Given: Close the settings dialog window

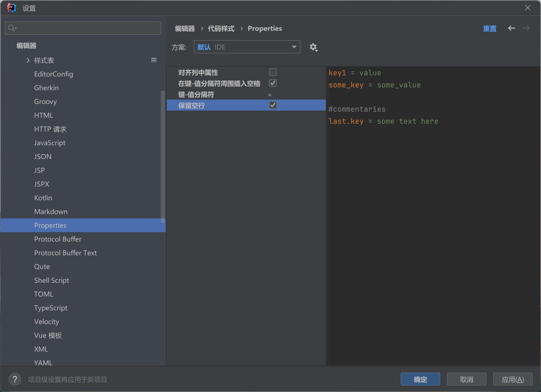Looking at the screenshot, I should coord(528,8).
